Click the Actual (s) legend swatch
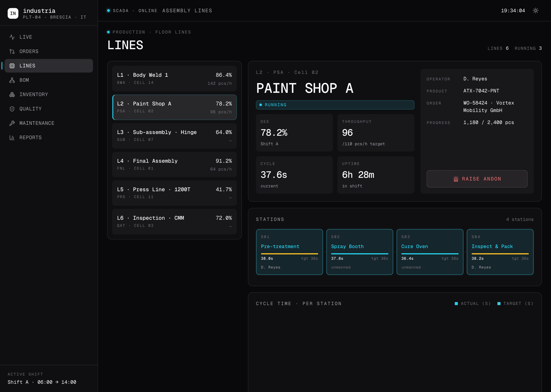 [x=456, y=304]
